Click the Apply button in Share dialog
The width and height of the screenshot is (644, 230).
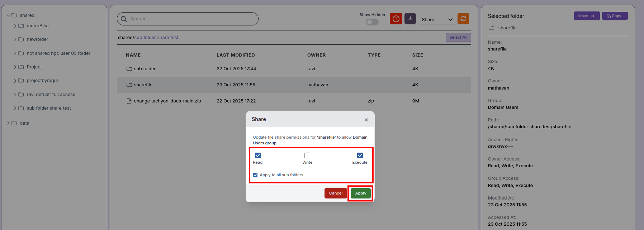[361, 193]
